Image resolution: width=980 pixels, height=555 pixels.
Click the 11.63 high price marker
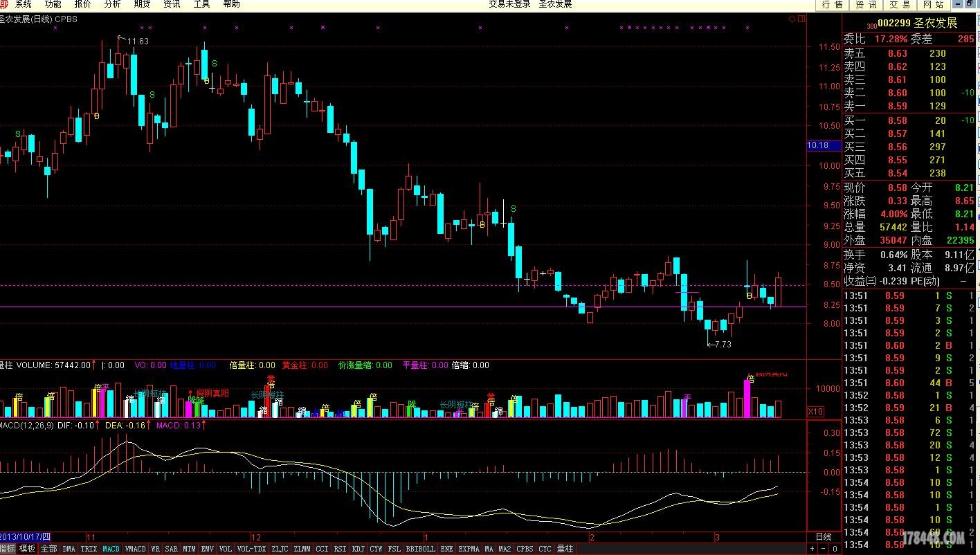(138, 41)
